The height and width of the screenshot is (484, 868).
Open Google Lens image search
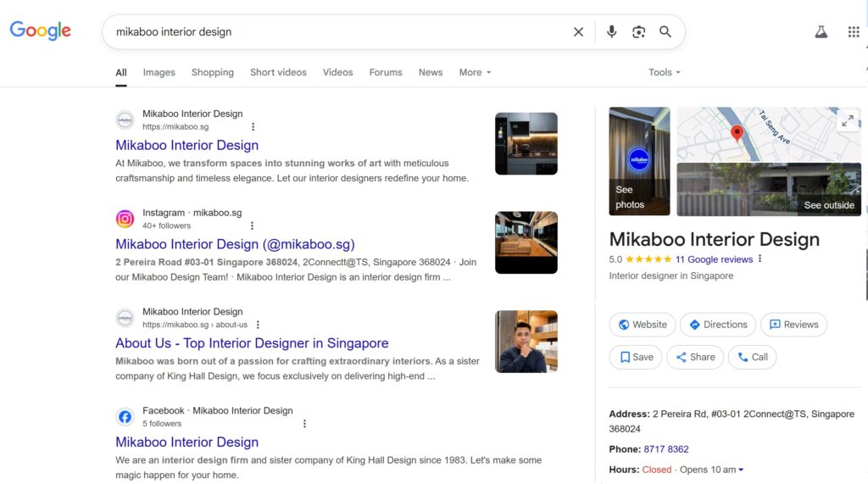pyautogui.click(x=638, y=32)
